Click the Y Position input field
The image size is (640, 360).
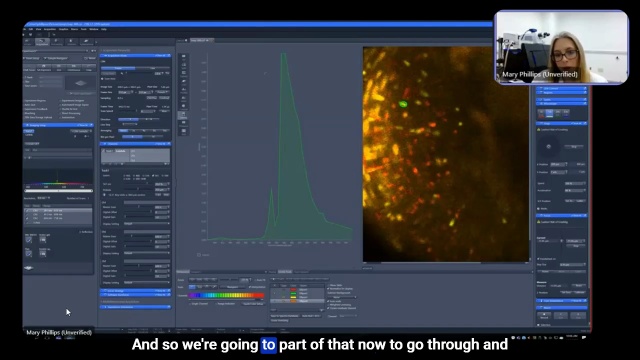558,172
